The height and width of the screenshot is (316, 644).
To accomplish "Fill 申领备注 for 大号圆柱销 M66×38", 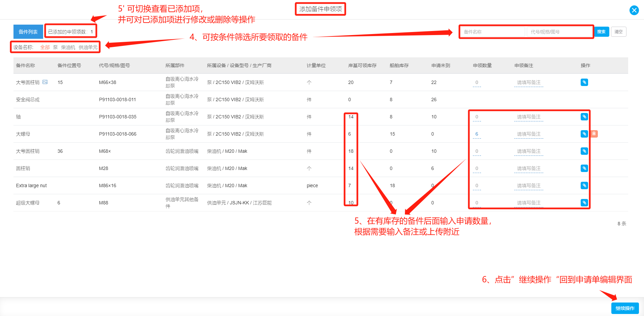I will coord(528,83).
